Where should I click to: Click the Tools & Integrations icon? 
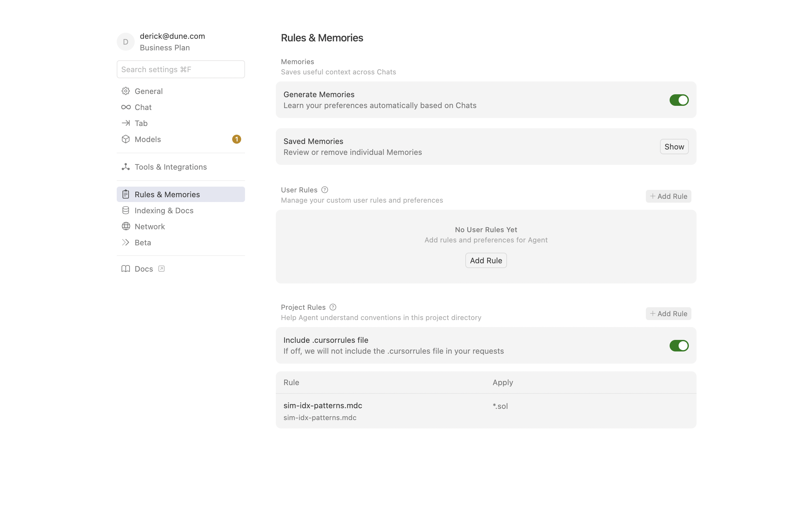125,167
